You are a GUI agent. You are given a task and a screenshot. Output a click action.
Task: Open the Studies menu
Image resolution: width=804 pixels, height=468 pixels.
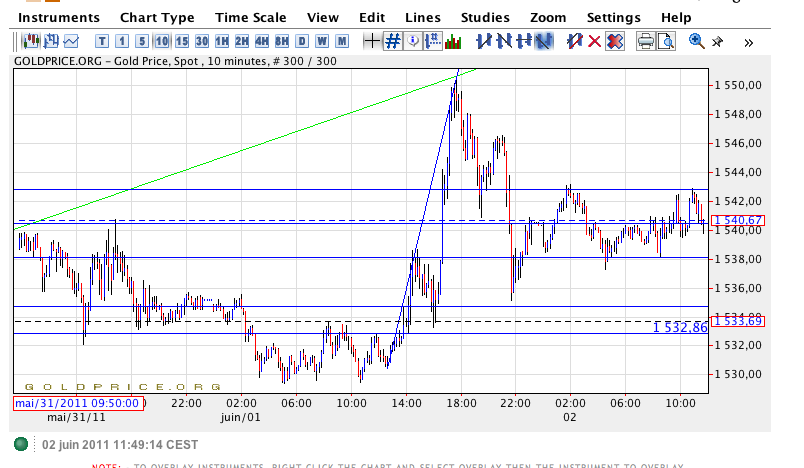point(485,17)
